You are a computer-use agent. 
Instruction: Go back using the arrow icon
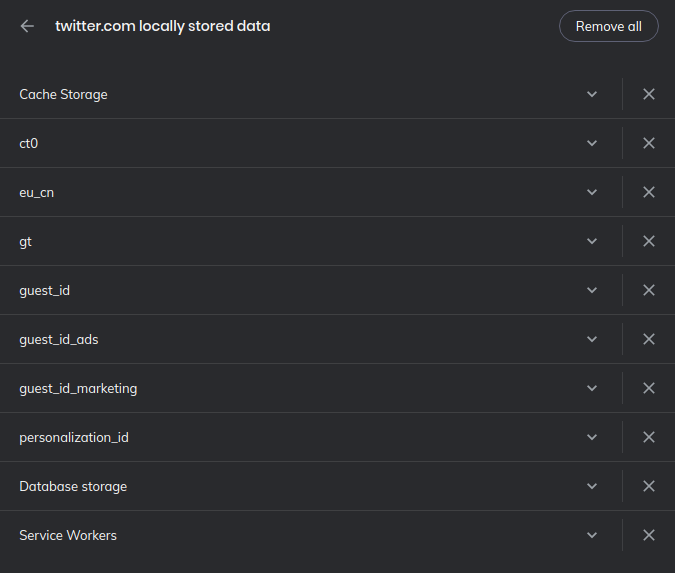point(27,26)
